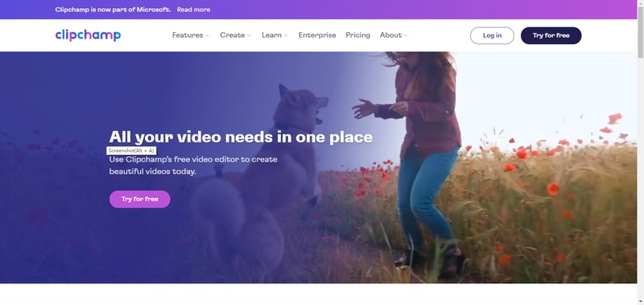Image resolution: width=644 pixels, height=305 pixels.
Task: Open the Read more link in banner
Action: [193, 10]
